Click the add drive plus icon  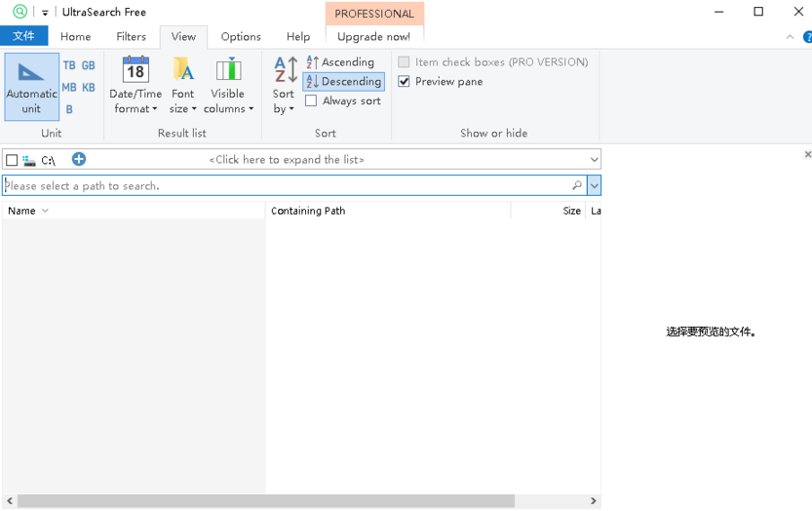[79, 159]
